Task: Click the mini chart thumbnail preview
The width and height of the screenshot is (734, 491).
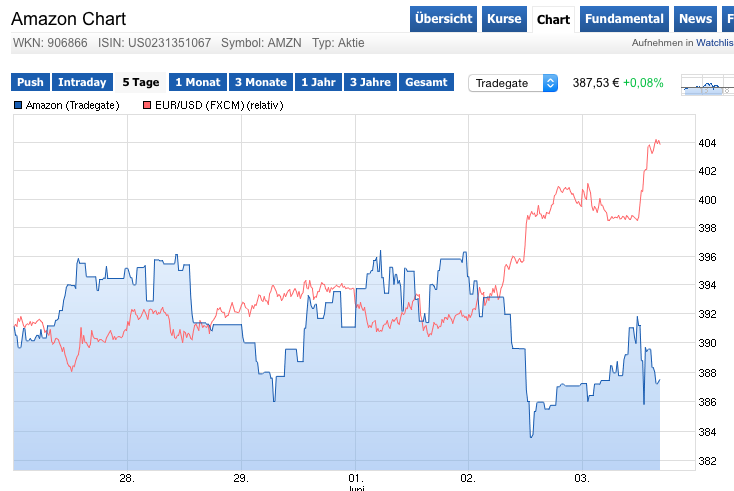Action: (x=707, y=86)
